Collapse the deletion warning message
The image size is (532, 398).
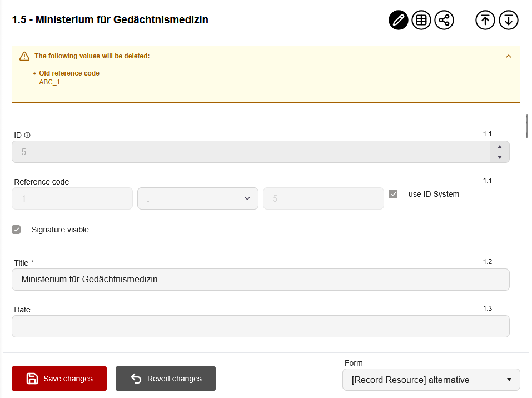click(x=509, y=56)
